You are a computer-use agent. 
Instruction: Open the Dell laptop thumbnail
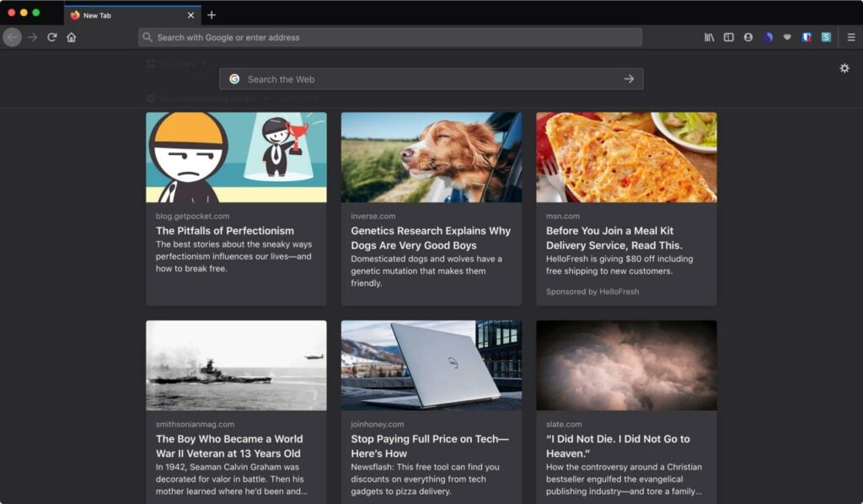(431, 365)
